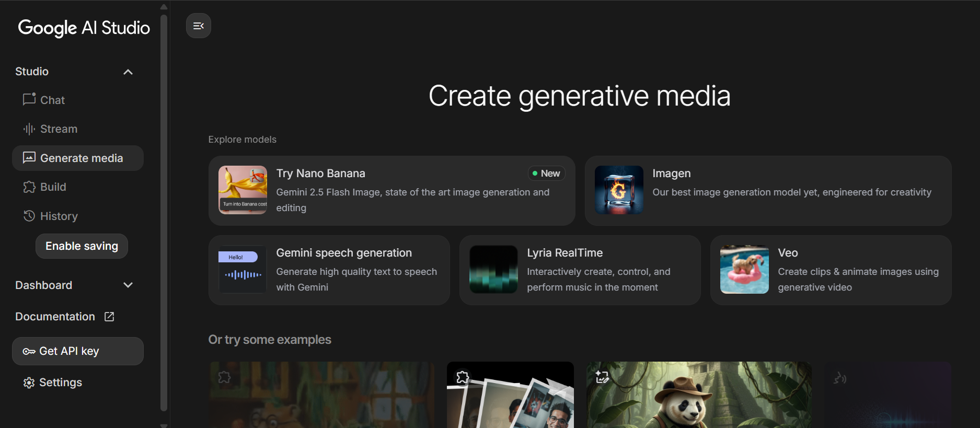The height and width of the screenshot is (428, 980).
Task: Click the Gemini speech generation waveform thumbnail
Action: coord(243,270)
